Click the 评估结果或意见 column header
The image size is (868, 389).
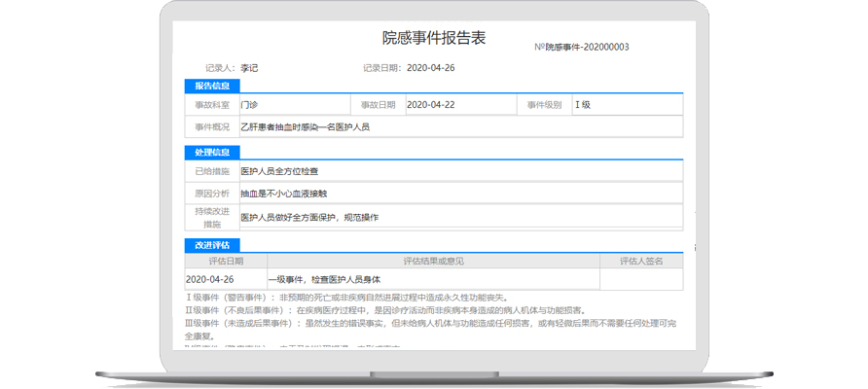(x=432, y=262)
